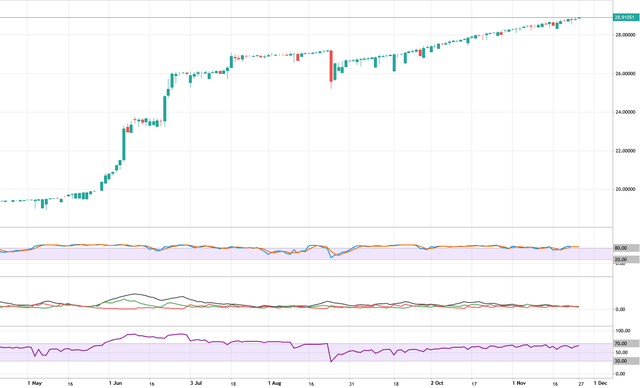Click the 20.00 oscillator level label
This screenshot has width=640, height=388.
tap(626, 259)
